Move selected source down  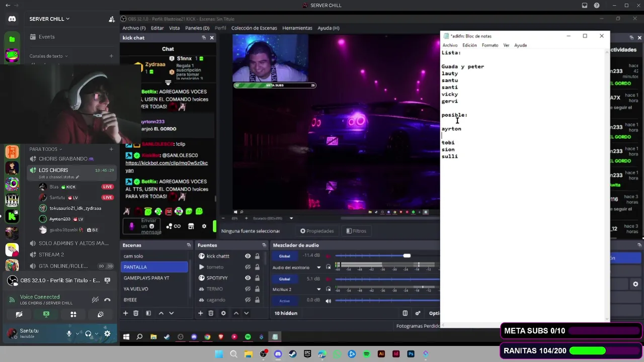[246, 313]
